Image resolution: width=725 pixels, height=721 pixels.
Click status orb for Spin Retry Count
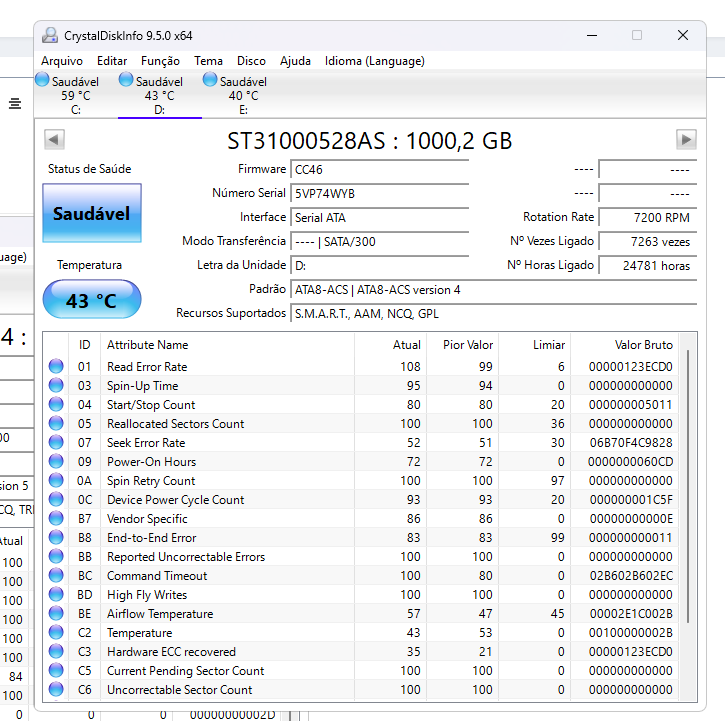point(56,480)
